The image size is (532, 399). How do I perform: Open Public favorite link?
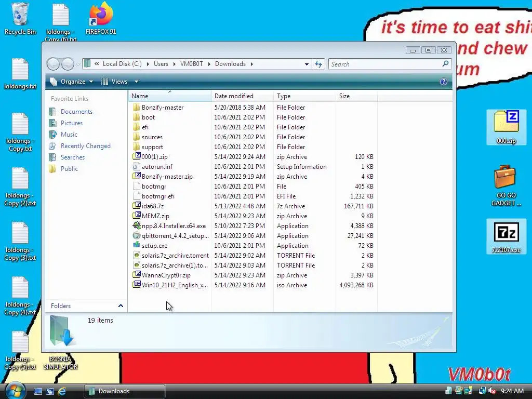[69, 169]
